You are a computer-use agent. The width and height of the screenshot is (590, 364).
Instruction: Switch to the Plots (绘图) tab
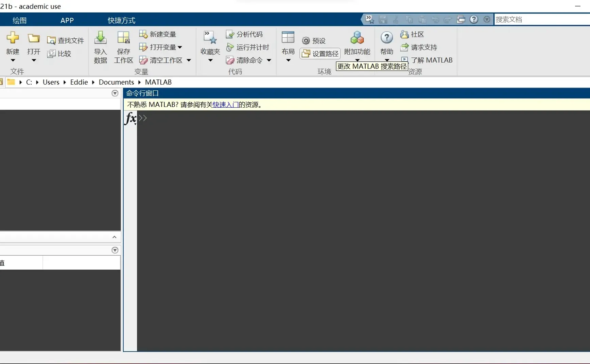pyautogui.click(x=19, y=20)
